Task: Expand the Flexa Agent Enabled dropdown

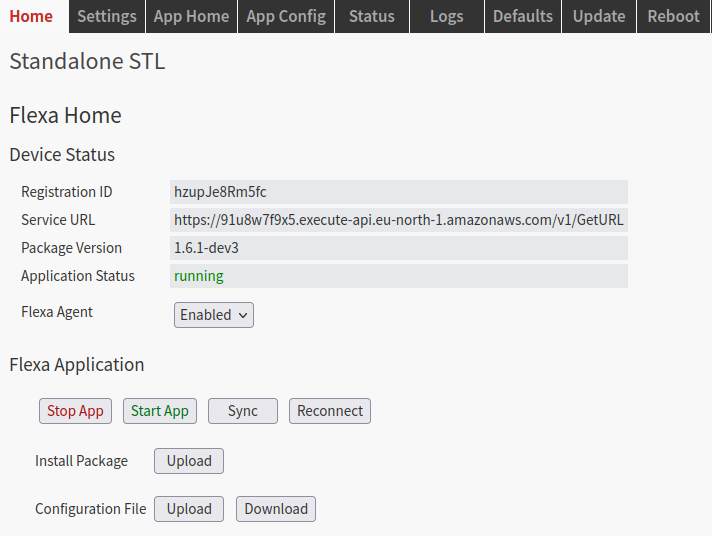Action: click(214, 315)
